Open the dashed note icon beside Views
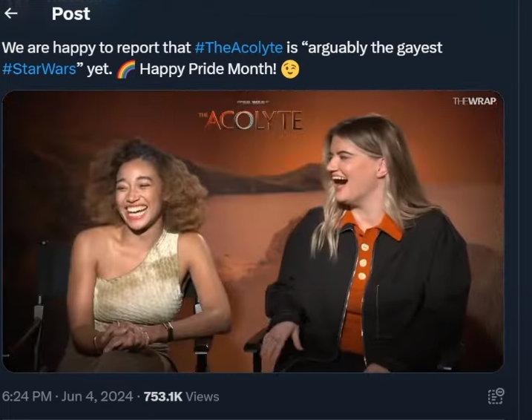The width and height of the screenshot is (532, 420). coord(496,396)
